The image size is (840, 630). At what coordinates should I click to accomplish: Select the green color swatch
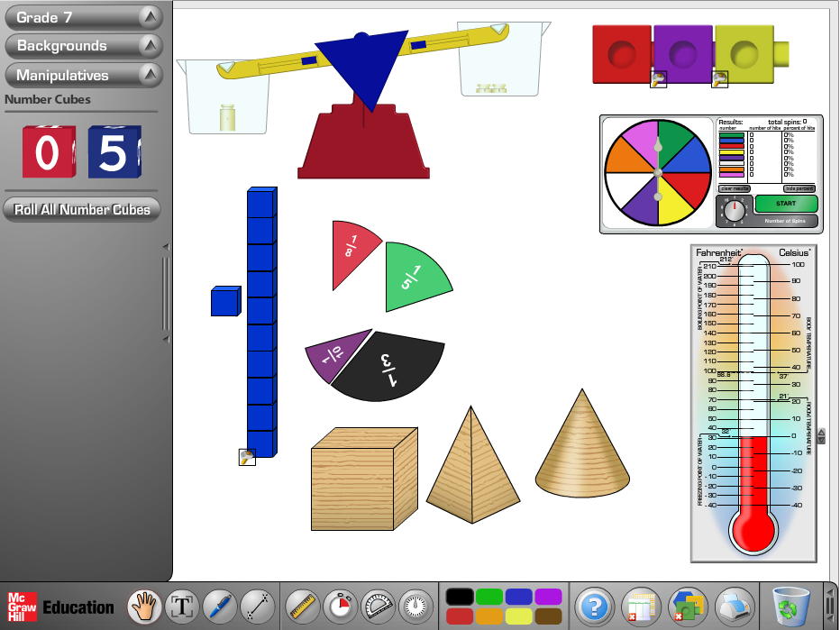click(489, 597)
